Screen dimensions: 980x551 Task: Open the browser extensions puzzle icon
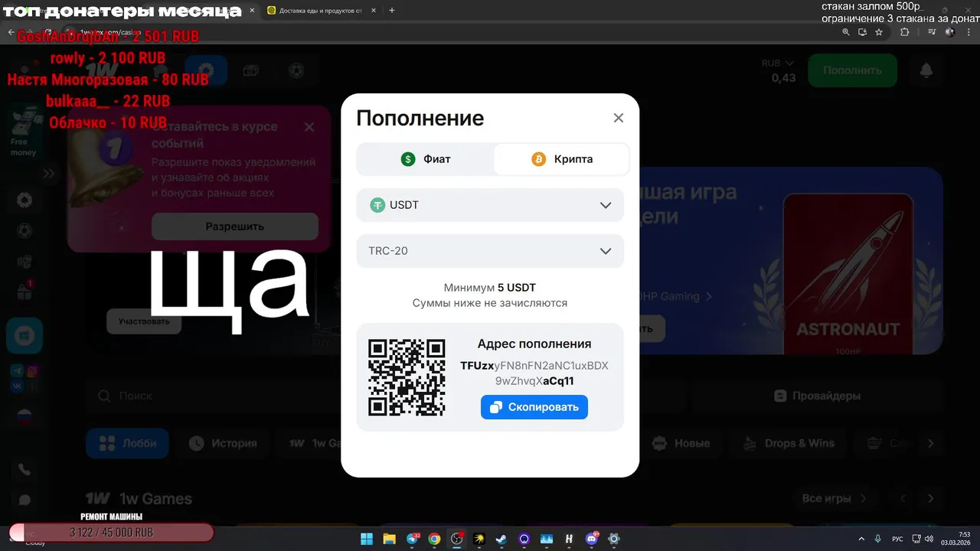point(905,32)
